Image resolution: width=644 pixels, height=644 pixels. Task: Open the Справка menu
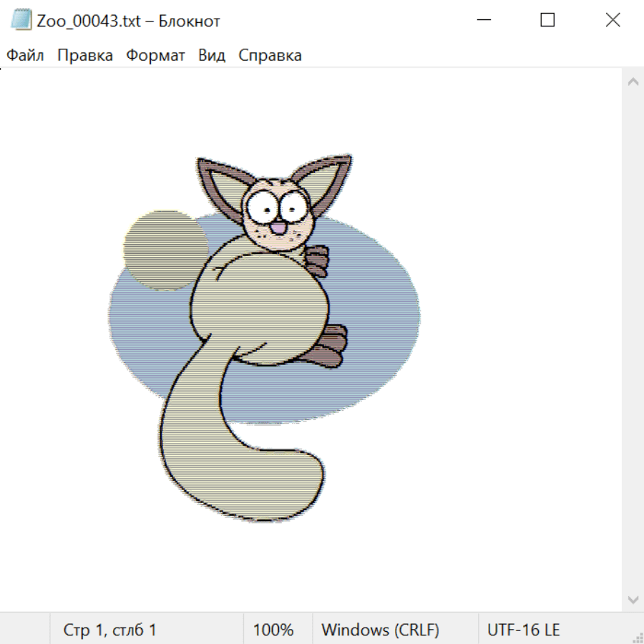click(x=270, y=56)
